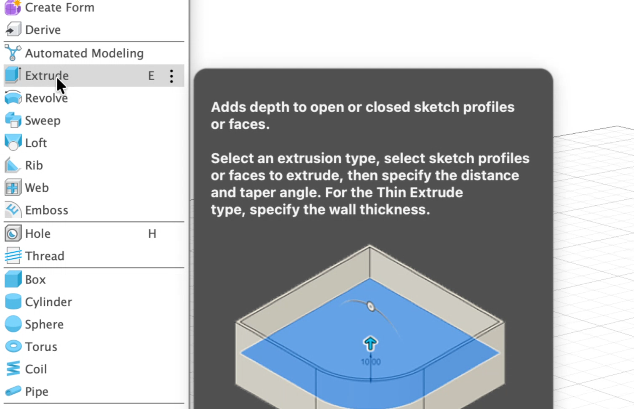Choose Extrude from the Create menu
Image resolution: width=634 pixels, height=409 pixels.
tap(47, 76)
